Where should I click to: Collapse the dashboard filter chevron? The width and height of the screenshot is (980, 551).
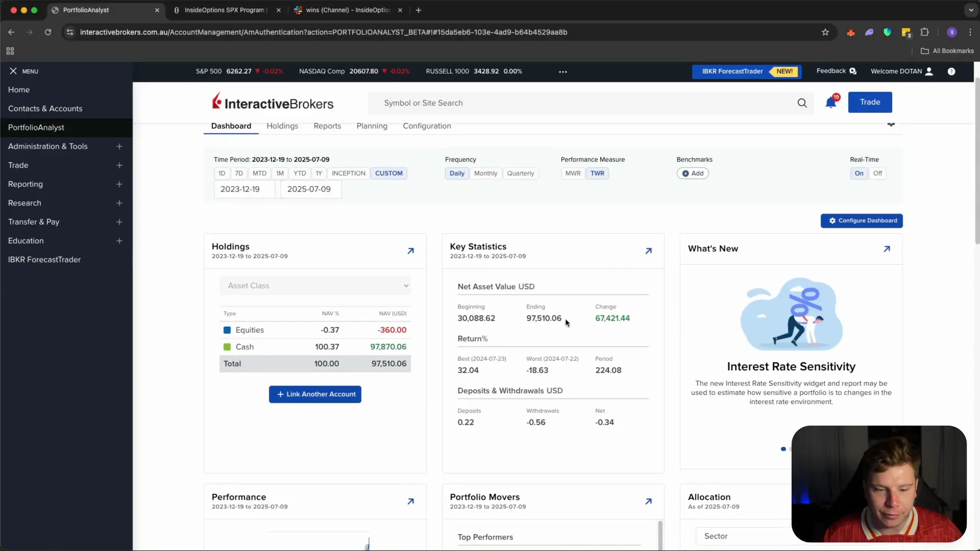point(891,124)
